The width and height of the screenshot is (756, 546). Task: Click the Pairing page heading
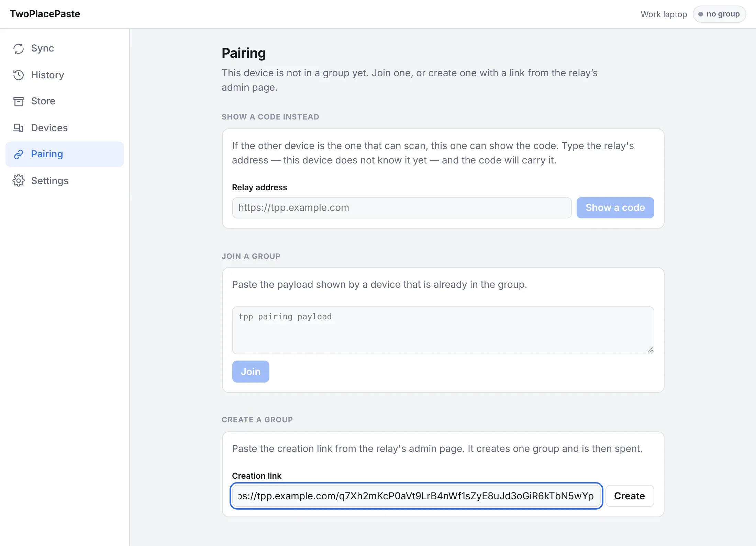(244, 53)
